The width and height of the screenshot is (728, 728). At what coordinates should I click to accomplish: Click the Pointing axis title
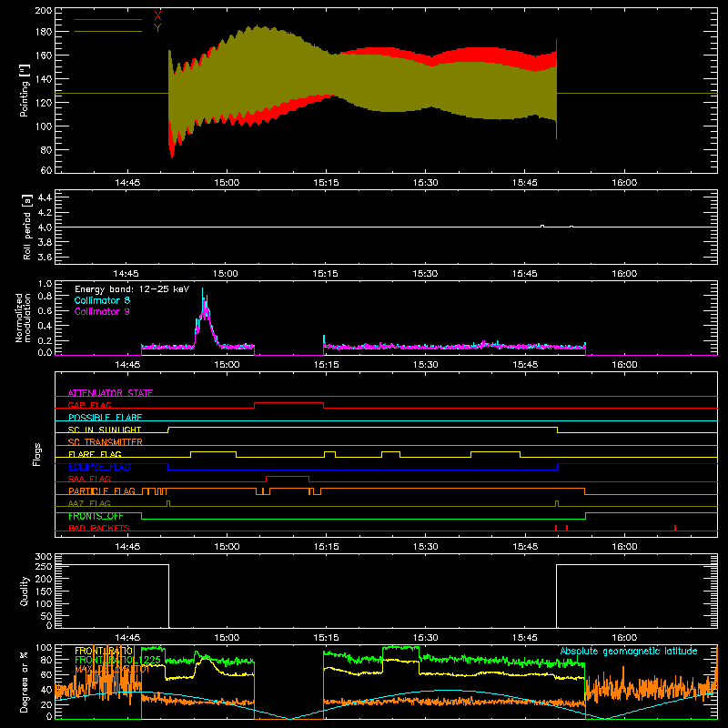(25, 90)
